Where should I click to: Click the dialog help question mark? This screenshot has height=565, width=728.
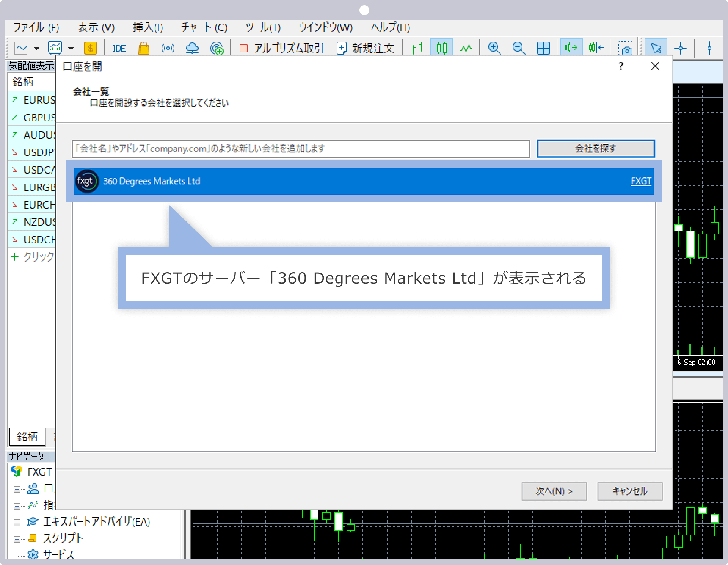[x=621, y=66]
